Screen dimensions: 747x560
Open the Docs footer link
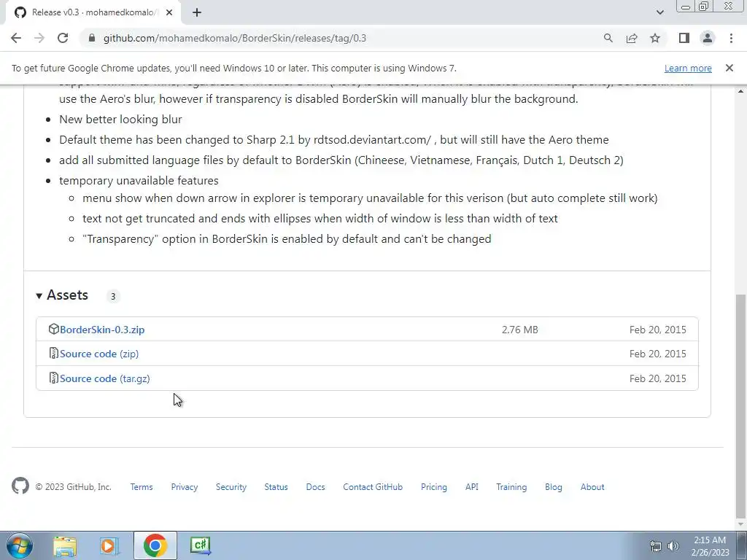315,487
